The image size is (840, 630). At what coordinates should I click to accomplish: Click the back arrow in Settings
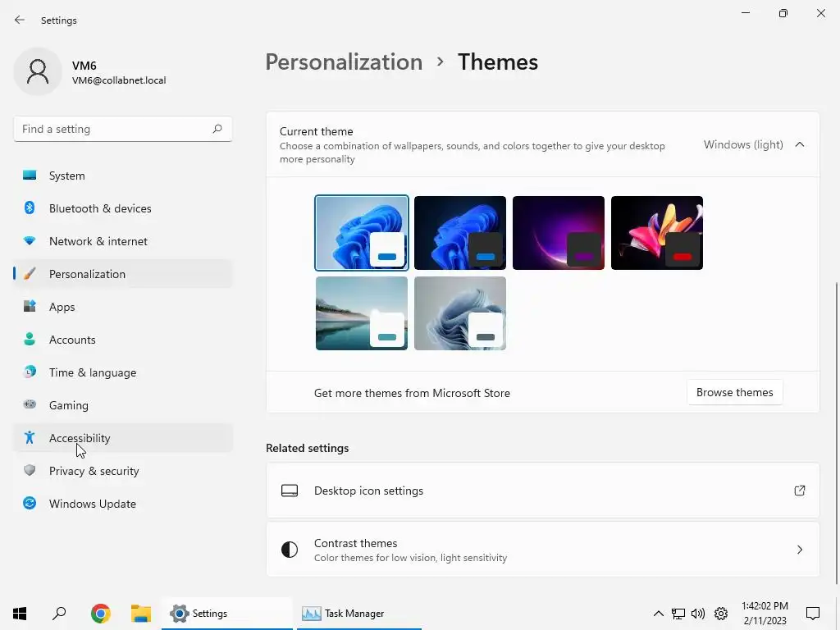pos(20,20)
